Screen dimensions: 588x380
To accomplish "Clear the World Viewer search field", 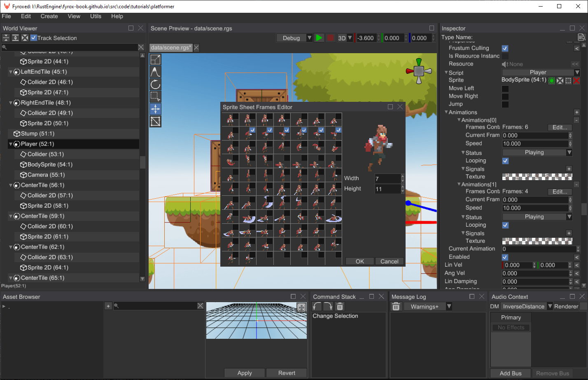I will (x=141, y=47).
